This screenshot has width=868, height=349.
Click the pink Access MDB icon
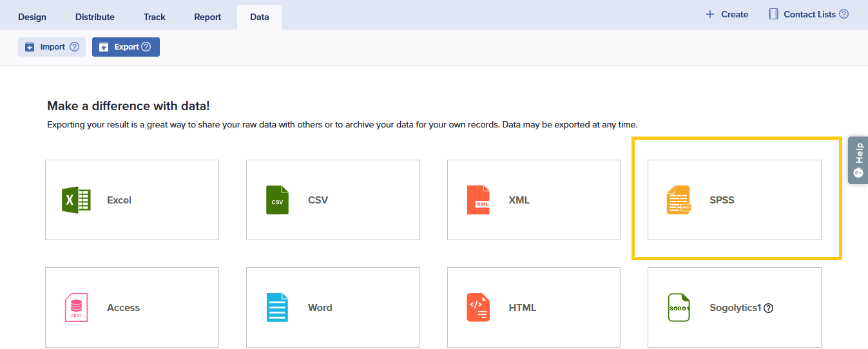click(x=76, y=308)
